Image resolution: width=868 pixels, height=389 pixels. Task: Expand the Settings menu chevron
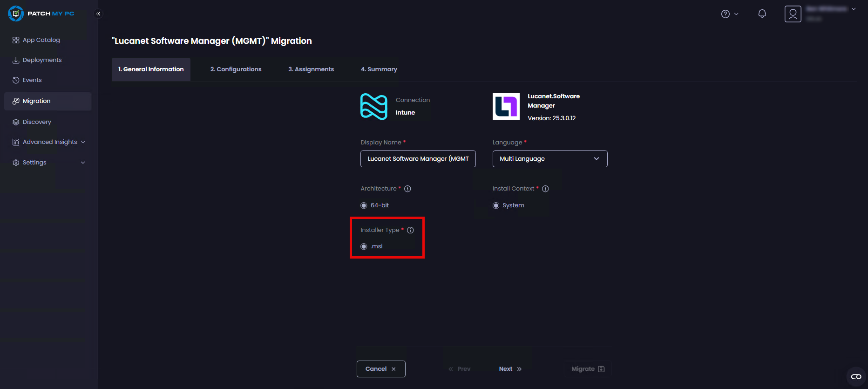pyautogui.click(x=83, y=163)
